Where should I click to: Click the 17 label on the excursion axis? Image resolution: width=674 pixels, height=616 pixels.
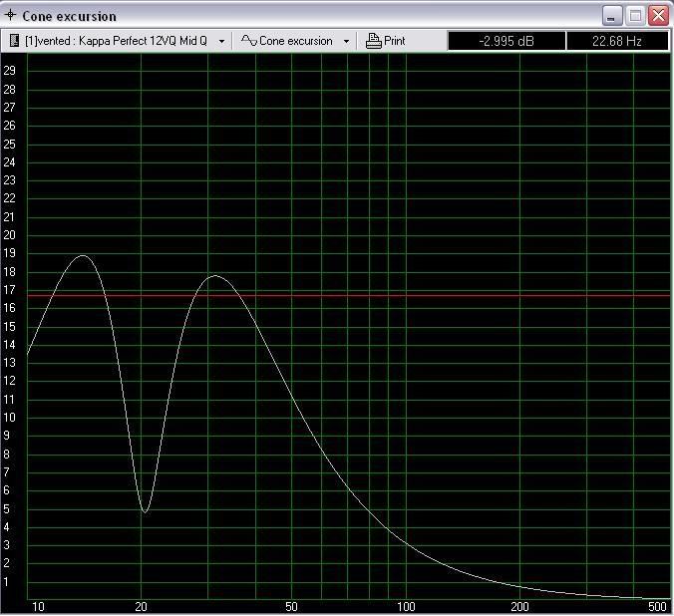9,290
